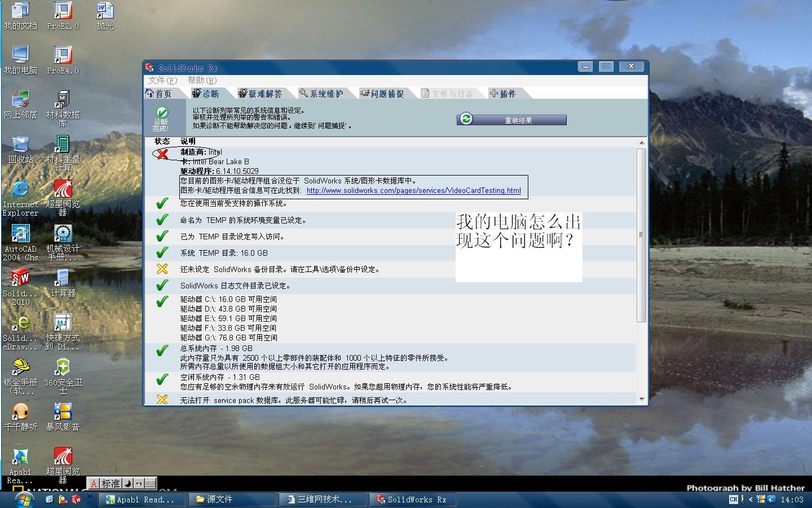Select the 抛光 Word document icon
812x508 pixels.
pyautogui.click(x=105, y=15)
